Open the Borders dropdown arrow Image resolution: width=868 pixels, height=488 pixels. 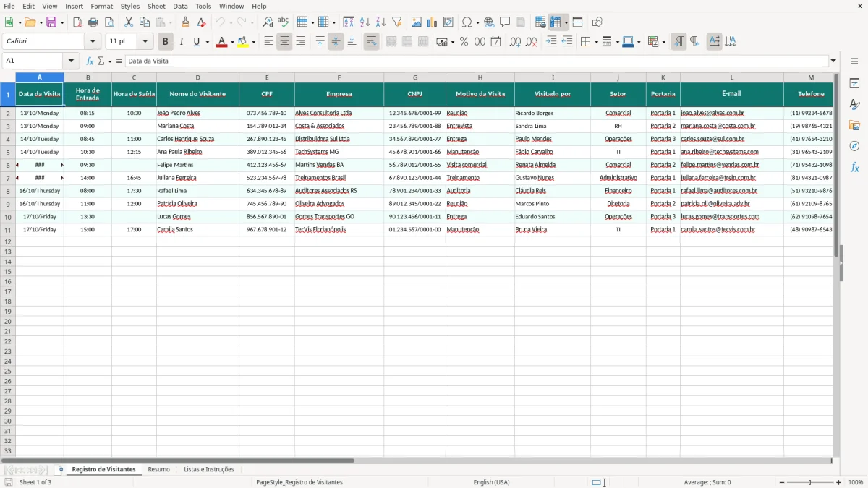pyautogui.click(x=595, y=42)
